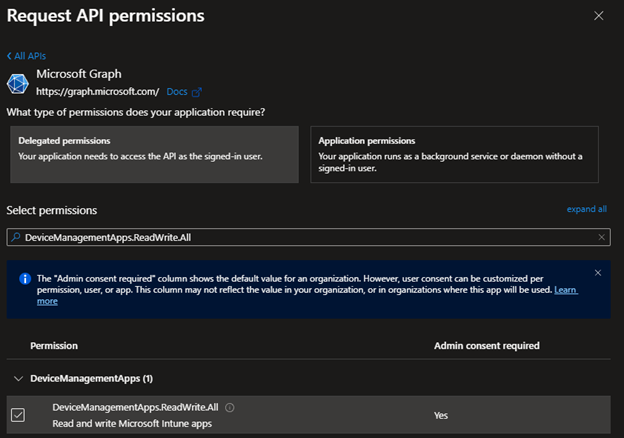624x438 pixels.
Task: Show info tooltip for DeviceManagementApps.ReadWrite.All
Action: (230, 408)
